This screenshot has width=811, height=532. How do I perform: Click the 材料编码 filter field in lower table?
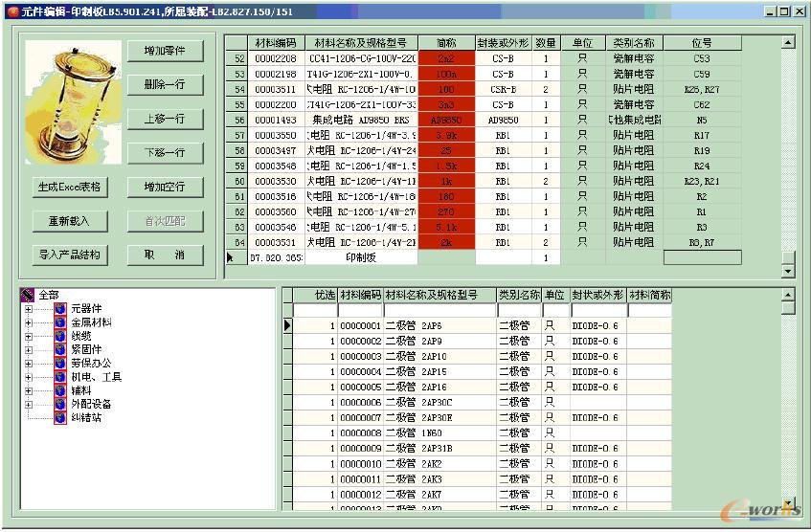[359, 311]
